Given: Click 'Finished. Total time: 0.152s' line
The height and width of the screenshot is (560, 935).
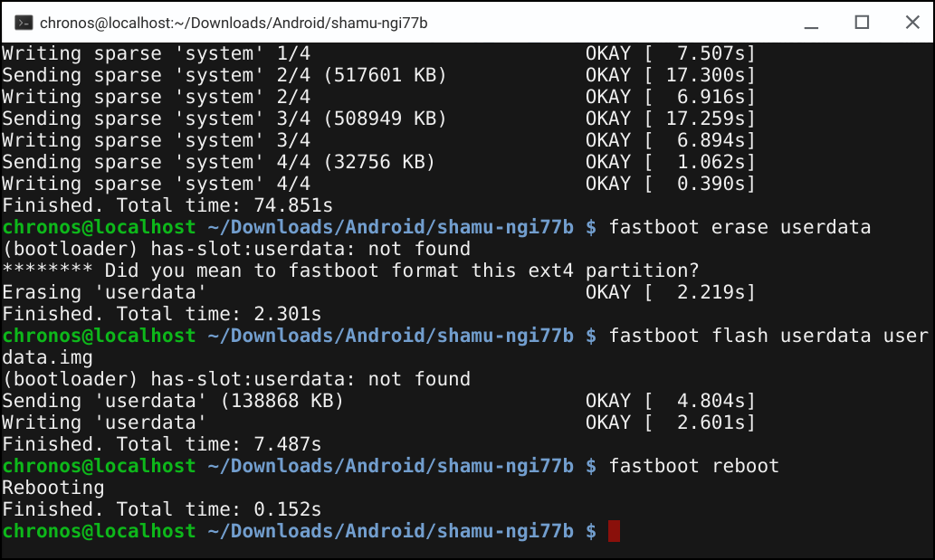Looking at the screenshot, I should (162, 509).
